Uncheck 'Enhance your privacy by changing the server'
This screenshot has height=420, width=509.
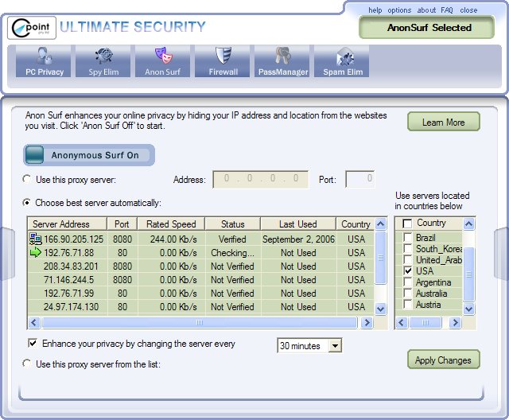coord(33,343)
